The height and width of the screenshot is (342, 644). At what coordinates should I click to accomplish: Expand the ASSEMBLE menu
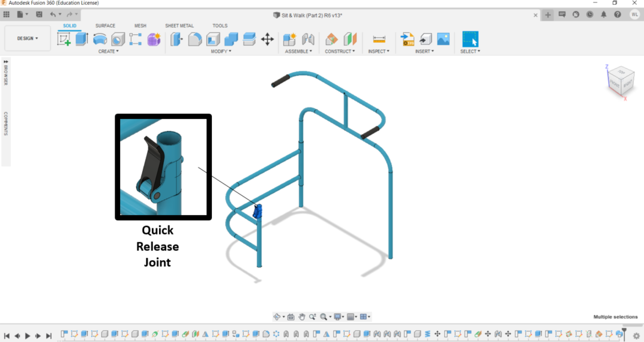298,51
